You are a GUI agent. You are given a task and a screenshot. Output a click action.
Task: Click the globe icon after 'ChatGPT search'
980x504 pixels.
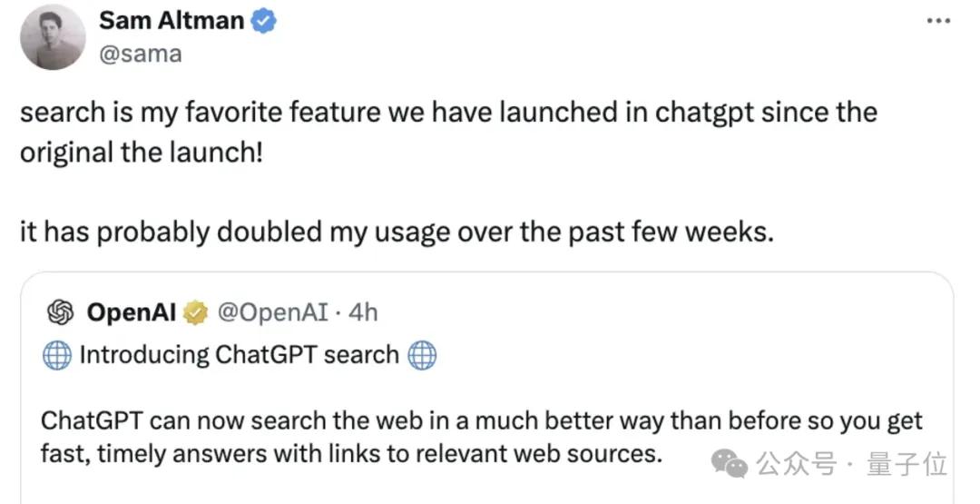coord(422,355)
